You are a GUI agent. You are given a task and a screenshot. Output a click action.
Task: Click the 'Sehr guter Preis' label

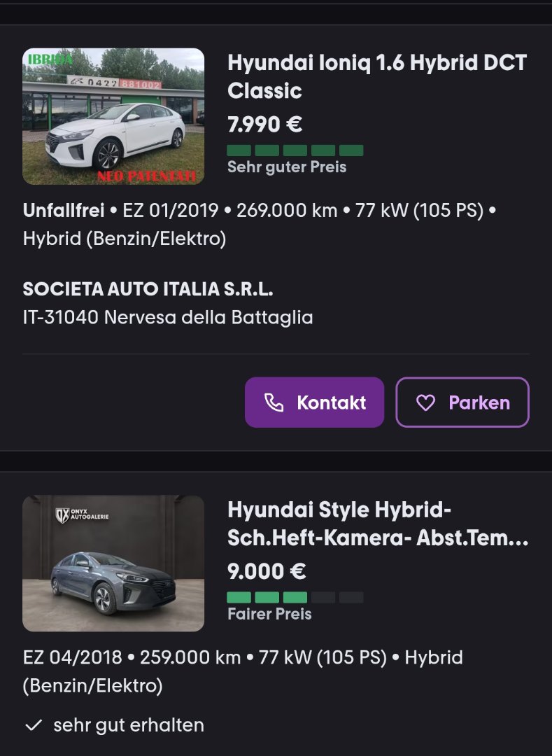click(287, 167)
